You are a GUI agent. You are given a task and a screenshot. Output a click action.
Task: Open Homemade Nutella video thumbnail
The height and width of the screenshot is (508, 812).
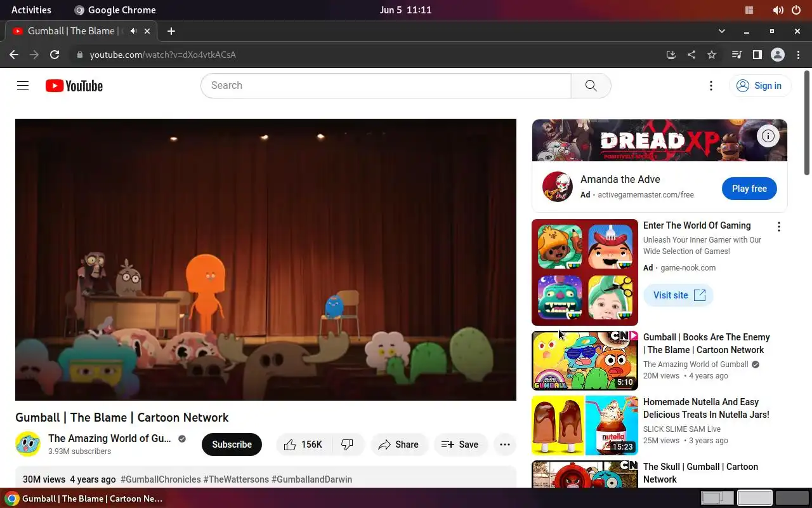pos(585,425)
